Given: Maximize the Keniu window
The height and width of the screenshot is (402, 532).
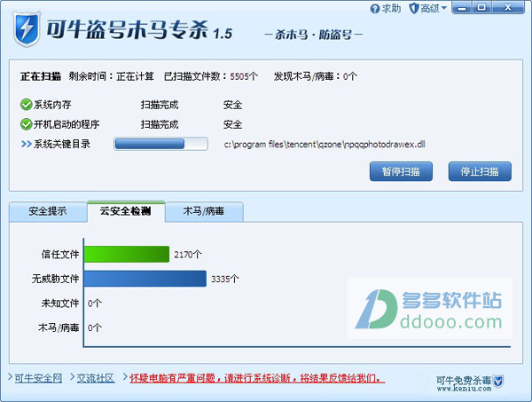Looking at the screenshot, I should coord(481,8).
